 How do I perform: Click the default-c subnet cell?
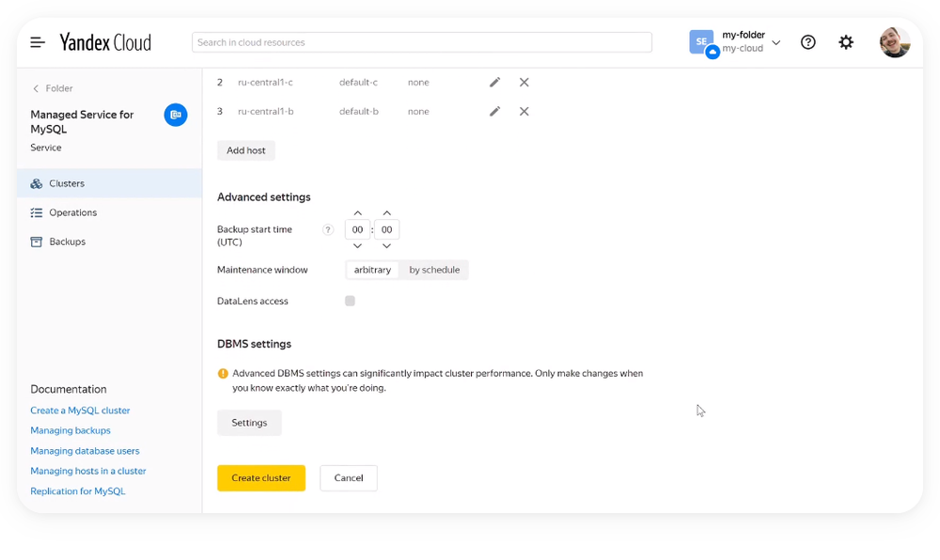point(358,82)
